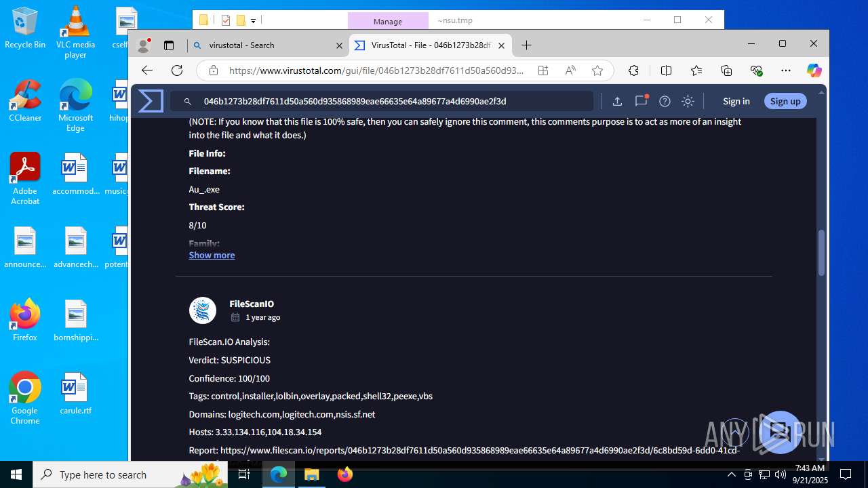The width and height of the screenshot is (868, 488).
Task: Click the FileScanIO avatar image
Action: tap(202, 310)
